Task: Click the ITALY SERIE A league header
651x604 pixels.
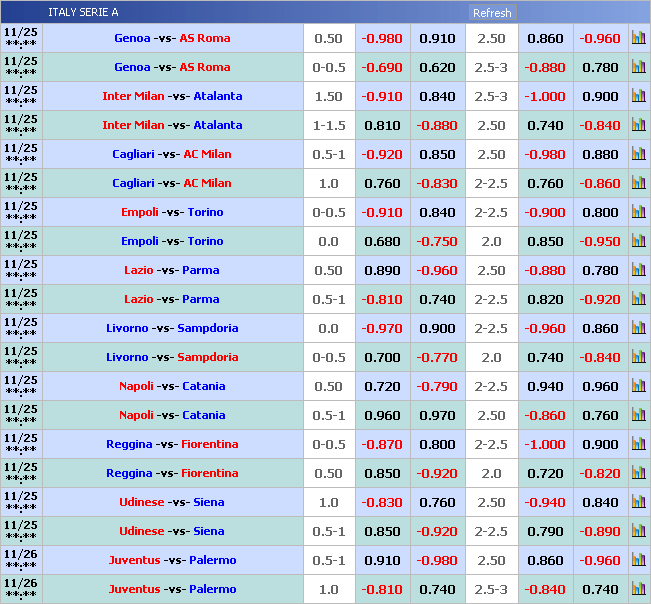Action: pos(83,13)
